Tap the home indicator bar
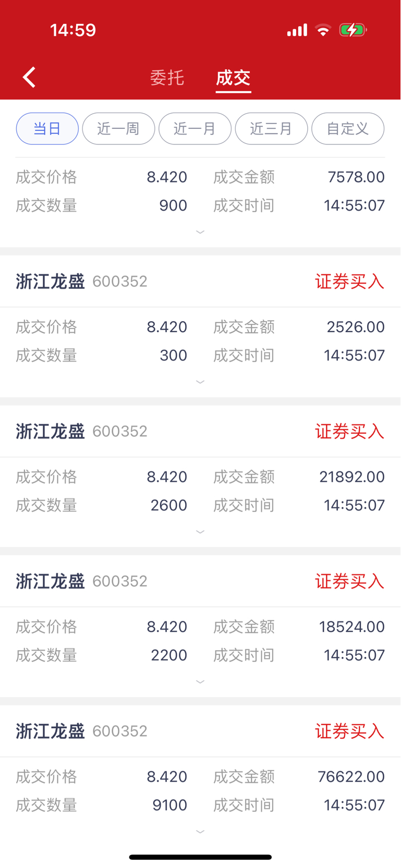 (200, 857)
